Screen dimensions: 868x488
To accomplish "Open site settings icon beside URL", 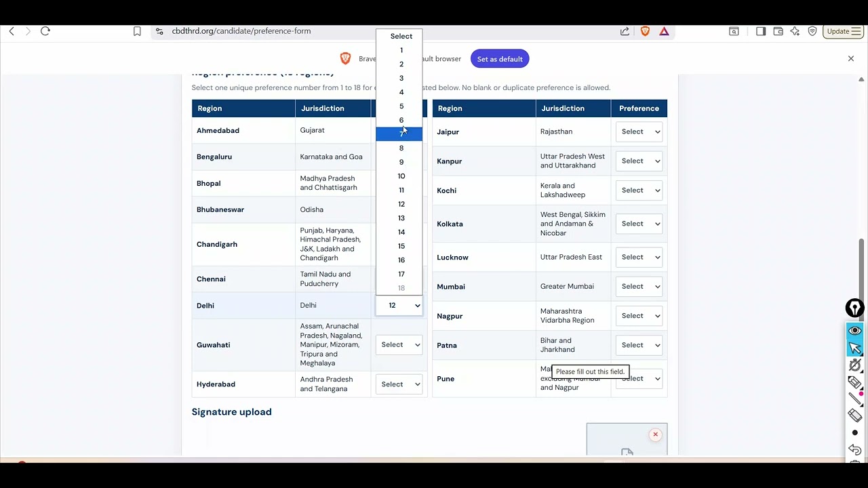I will click(159, 31).
